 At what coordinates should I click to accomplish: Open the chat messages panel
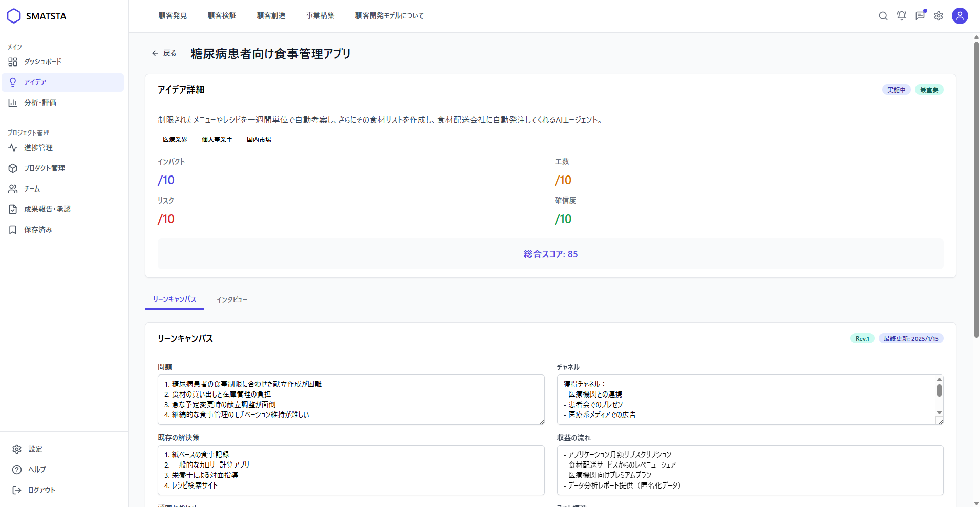pos(920,16)
